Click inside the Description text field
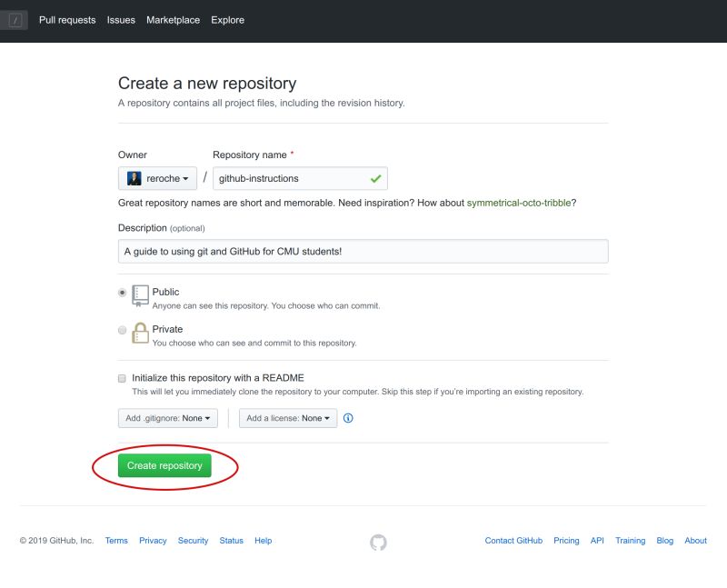Screen dimensions: 727x588 click(x=363, y=251)
